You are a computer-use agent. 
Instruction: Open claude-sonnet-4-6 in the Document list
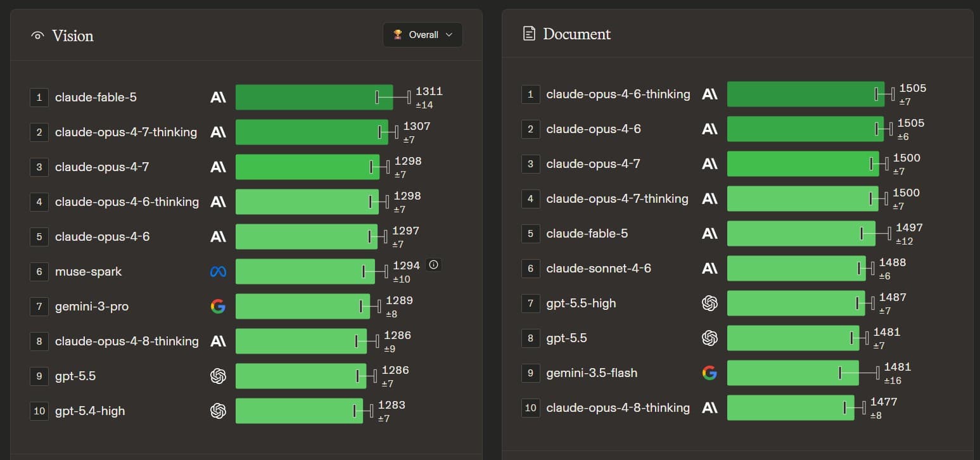pos(599,269)
